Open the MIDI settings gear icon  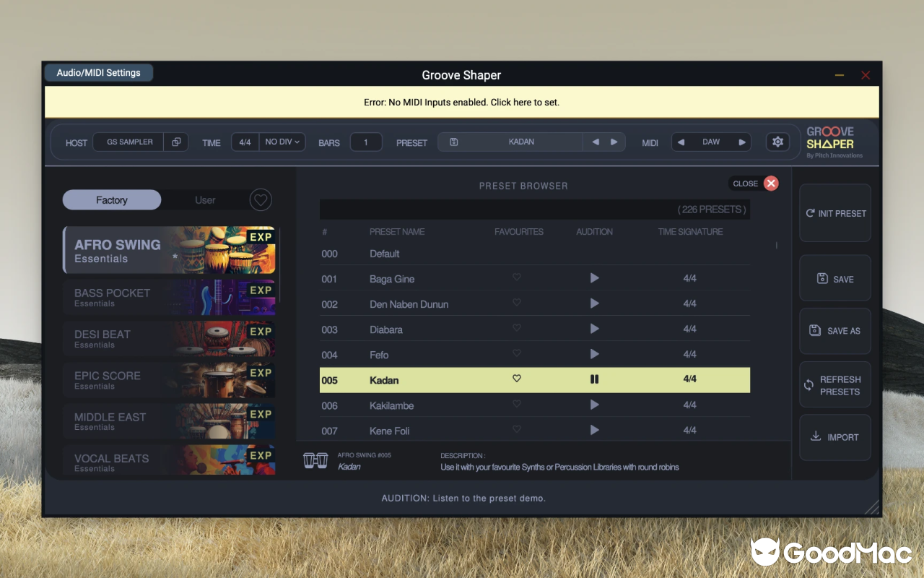tap(777, 142)
